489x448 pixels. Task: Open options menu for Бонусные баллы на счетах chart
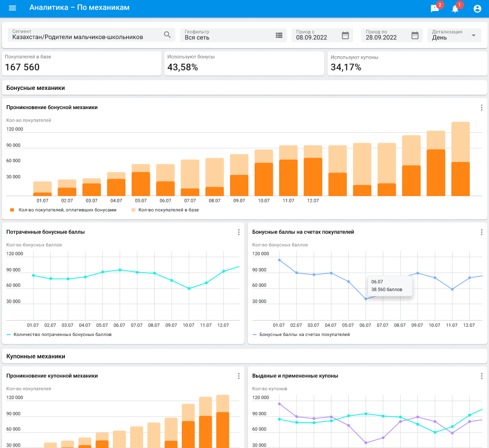[x=481, y=232]
